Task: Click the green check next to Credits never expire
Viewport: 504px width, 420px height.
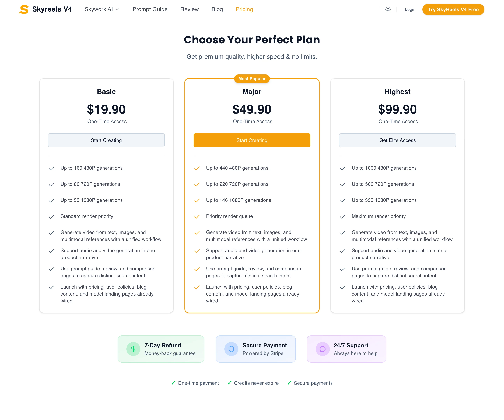Action: (x=229, y=383)
